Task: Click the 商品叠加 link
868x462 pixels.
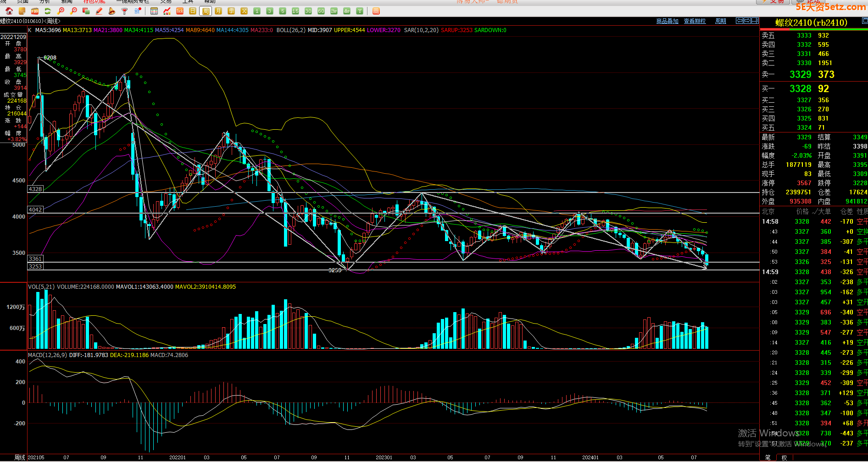Action: 667,21
